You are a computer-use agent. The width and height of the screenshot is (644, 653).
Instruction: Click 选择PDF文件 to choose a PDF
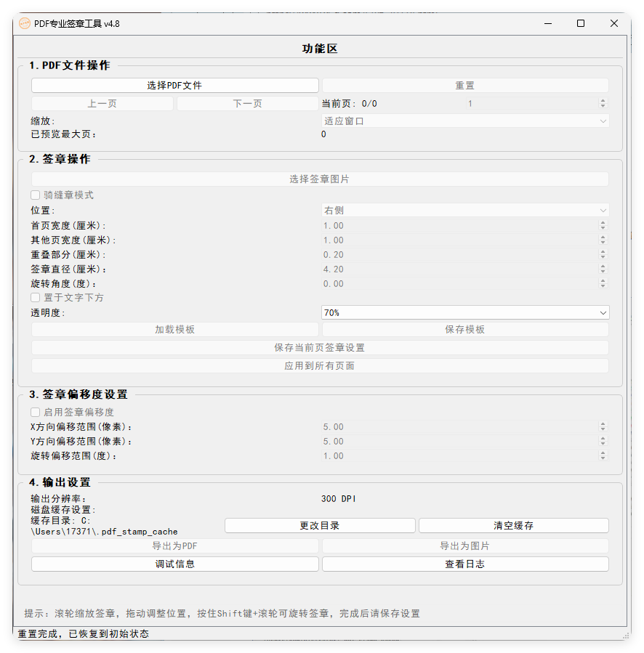174,85
